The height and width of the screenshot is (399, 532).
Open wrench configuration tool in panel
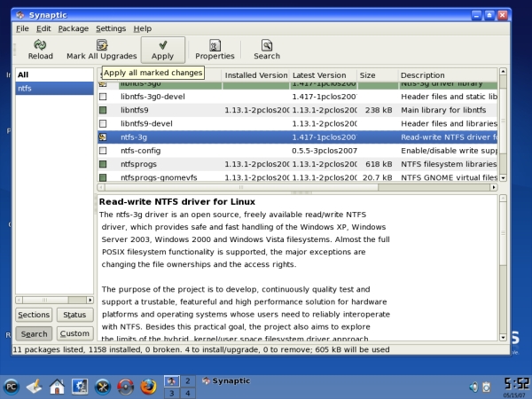click(x=103, y=387)
